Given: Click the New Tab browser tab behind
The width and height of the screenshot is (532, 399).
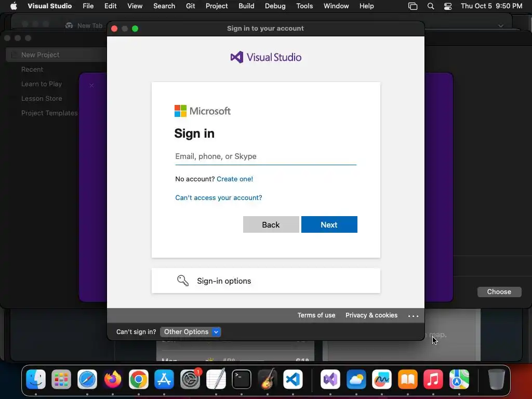Looking at the screenshot, I should (x=85, y=25).
